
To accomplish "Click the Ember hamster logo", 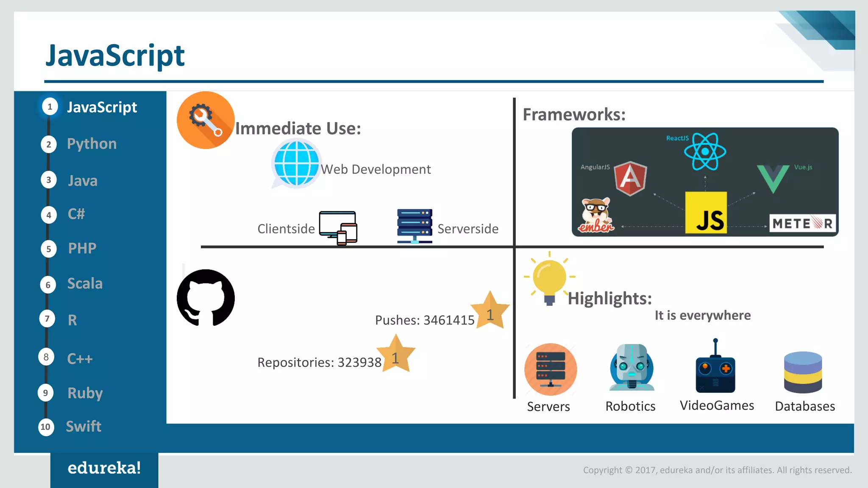I will pyautogui.click(x=596, y=215).
